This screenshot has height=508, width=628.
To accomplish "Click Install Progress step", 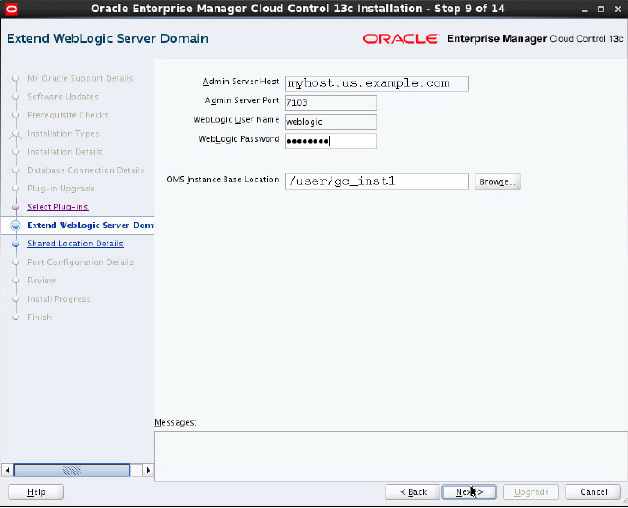I will coord(58,299).
